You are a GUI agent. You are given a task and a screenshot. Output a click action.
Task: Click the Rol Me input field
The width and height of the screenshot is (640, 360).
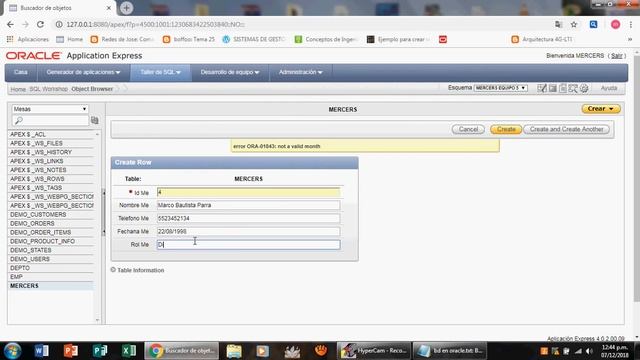(x=248, y=244)
